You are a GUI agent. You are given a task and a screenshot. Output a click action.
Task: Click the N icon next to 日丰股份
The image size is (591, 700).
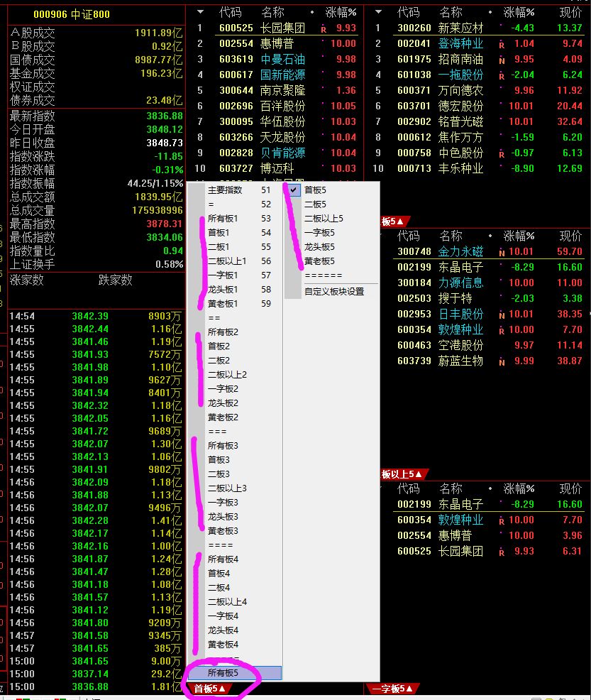pos(502,315)
